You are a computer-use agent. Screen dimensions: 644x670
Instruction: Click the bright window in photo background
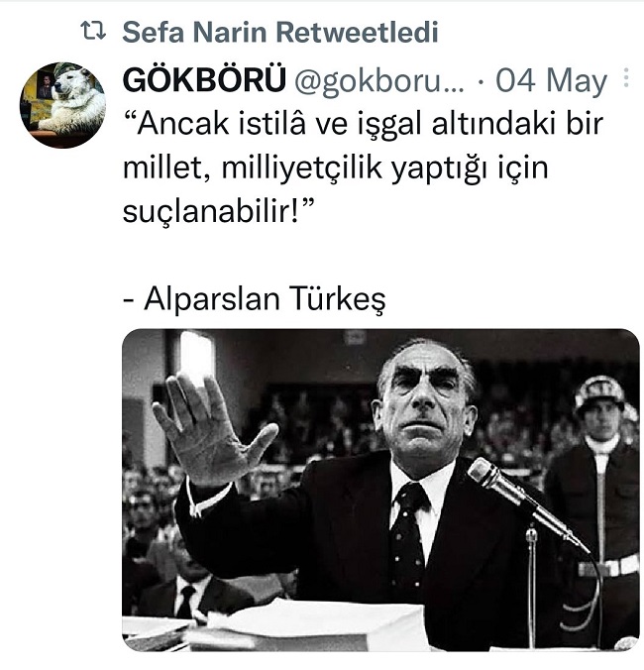pos(196,355)
